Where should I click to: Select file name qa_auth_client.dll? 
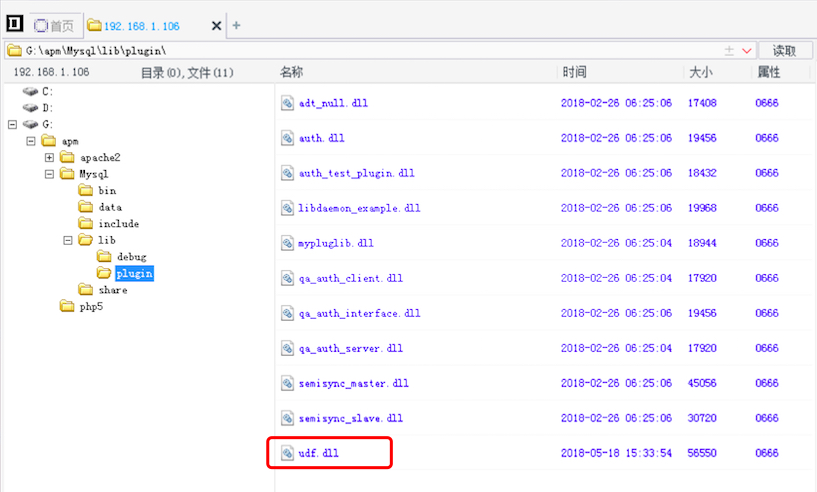point(351,278)
